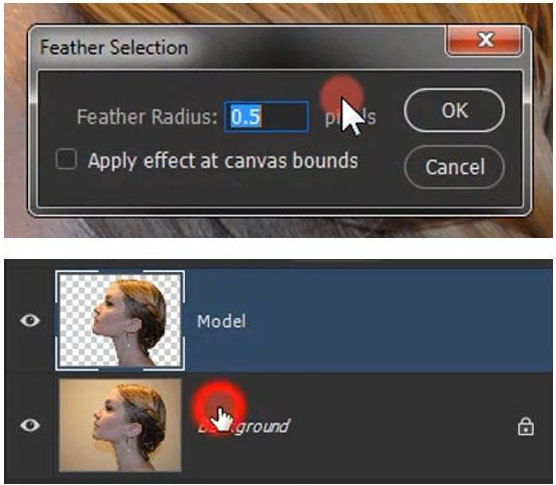Hide the Background layer using its eye icon
This screenshot has height=485, width=556.
tap(30, 425)
